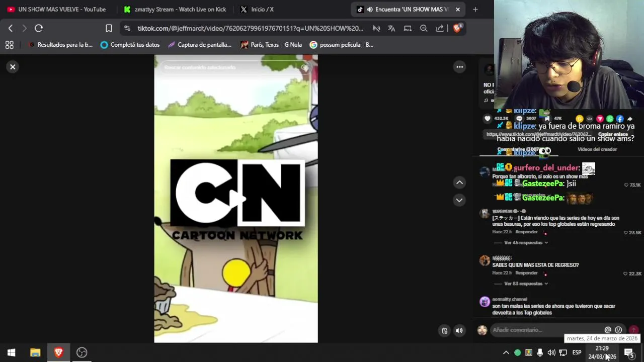Reply to 'SABES QUIEN MAS ESTA DE REGRESO?' comment
644x362 pixels.
click(526, 273)
